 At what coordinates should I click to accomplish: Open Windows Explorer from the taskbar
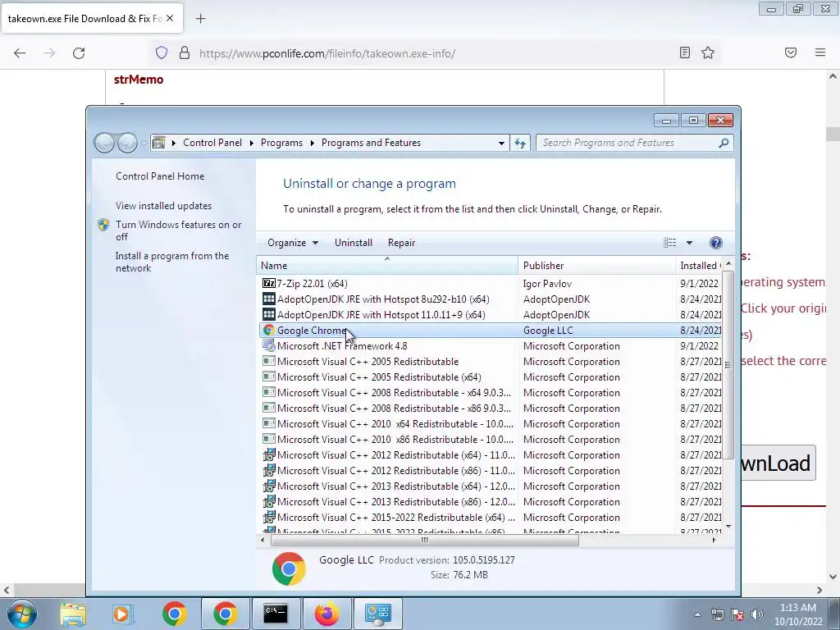coord(73,614)
